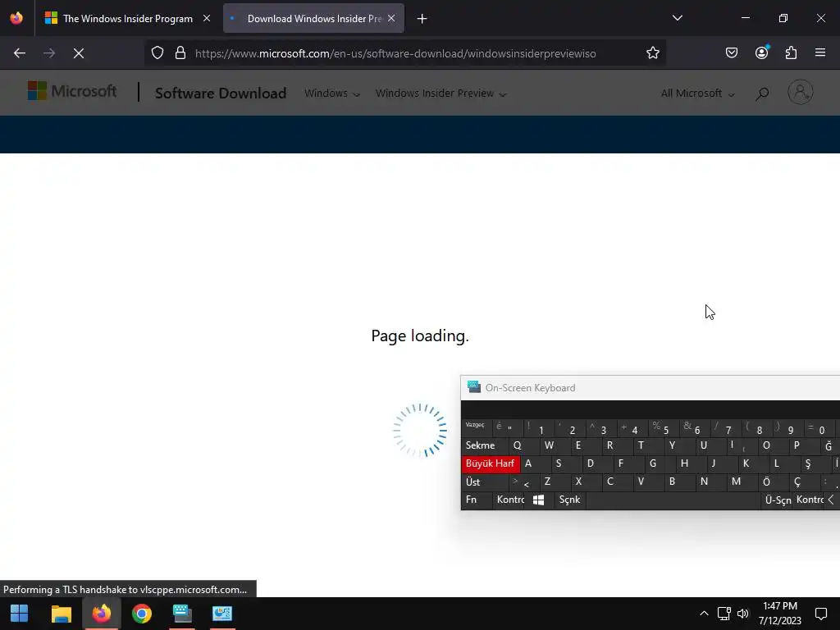840x630 pixels.
Task: Toggle the Fn key on keyboard
Action: coord(477,500)
